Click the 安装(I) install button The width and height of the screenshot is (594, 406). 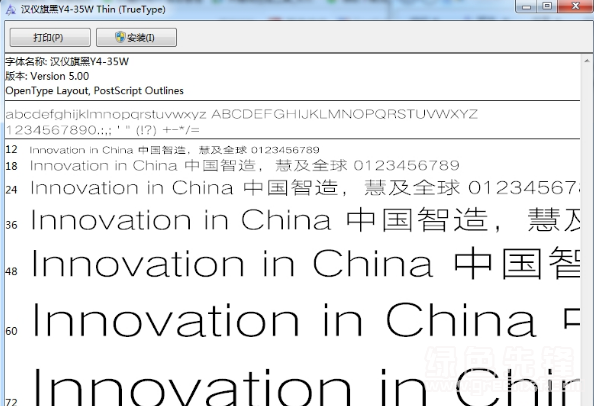[136, 37]
